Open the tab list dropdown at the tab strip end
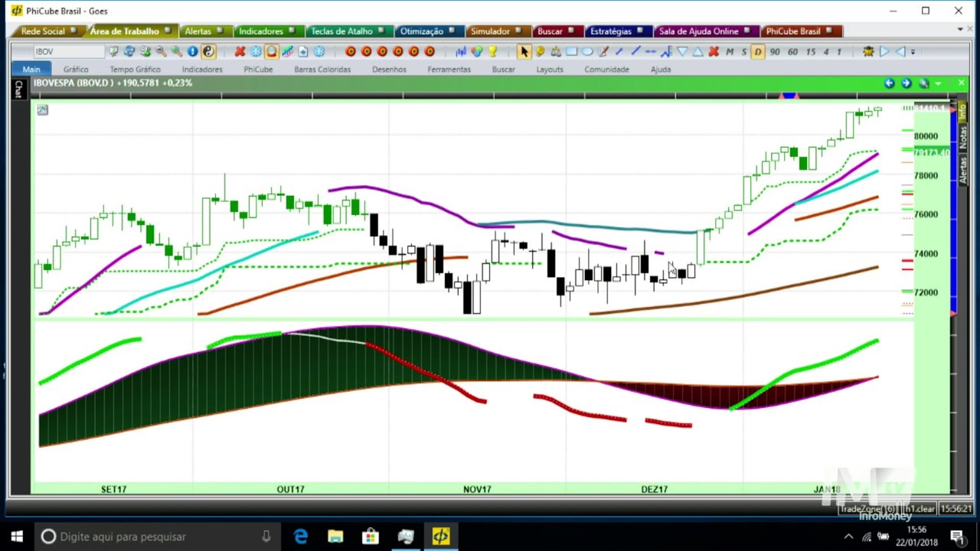The image size is (980, 551). click(960, 29)
